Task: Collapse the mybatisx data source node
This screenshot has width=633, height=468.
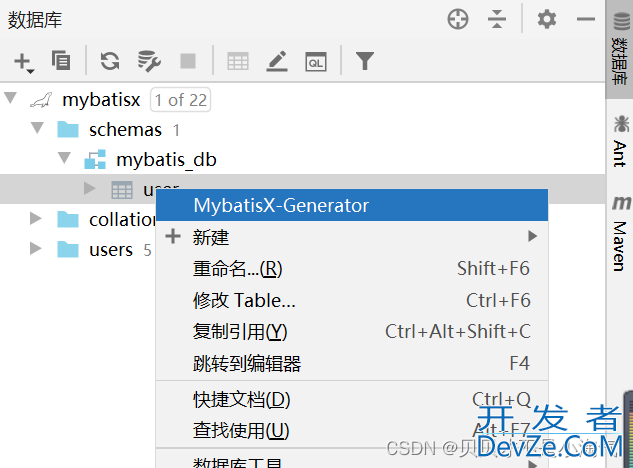Action: pyautogui.click(x=10, y=98)
